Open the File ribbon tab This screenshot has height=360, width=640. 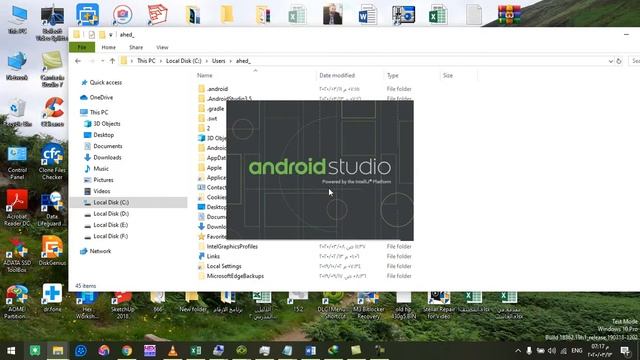point(82,47)
